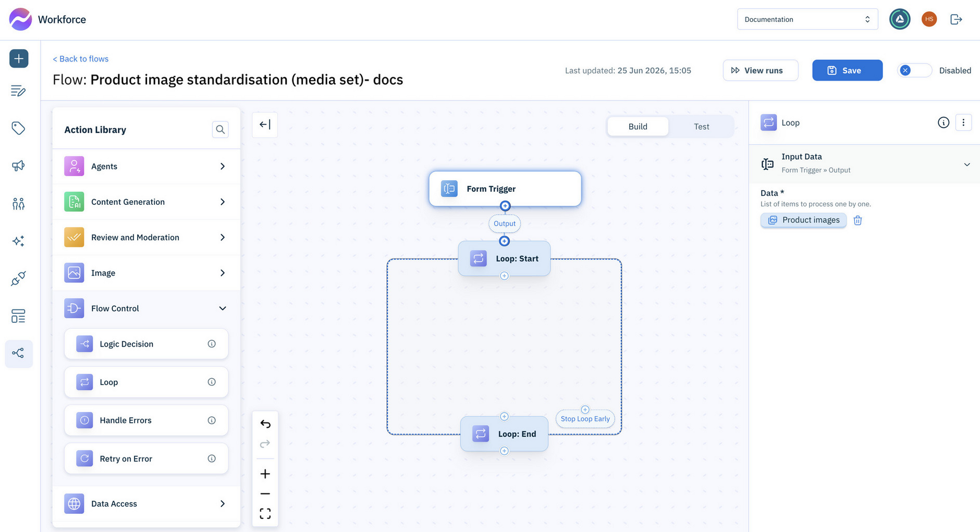Image resolution: width=980 pixels, height=532 pixels.
Task: Select the Loop: End node
Action: pyautogui.click(x=504, y=434)
